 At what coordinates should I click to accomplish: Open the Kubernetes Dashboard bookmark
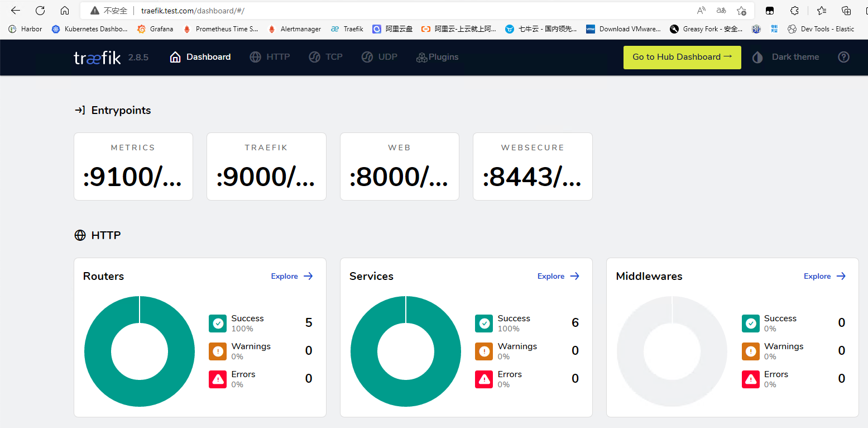coord(90,29)
